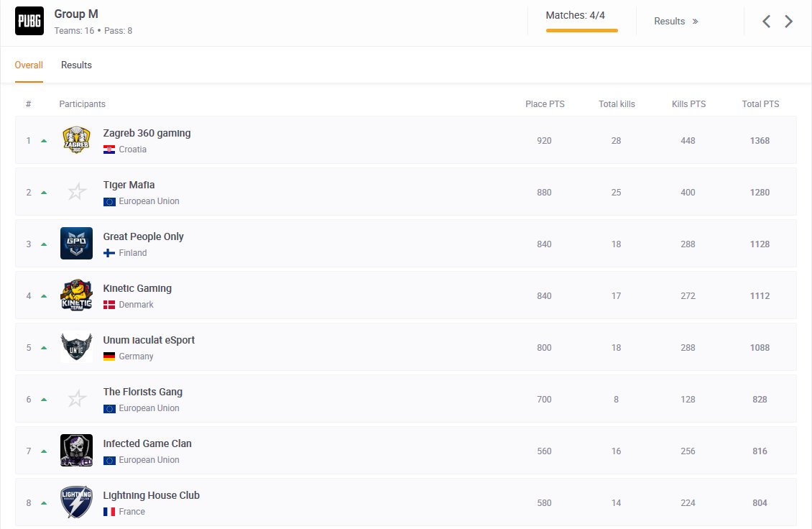812x529 pixels.
Task: Click the Croatia flag next to Zagreb 360
Action: (x=109, y=149)
